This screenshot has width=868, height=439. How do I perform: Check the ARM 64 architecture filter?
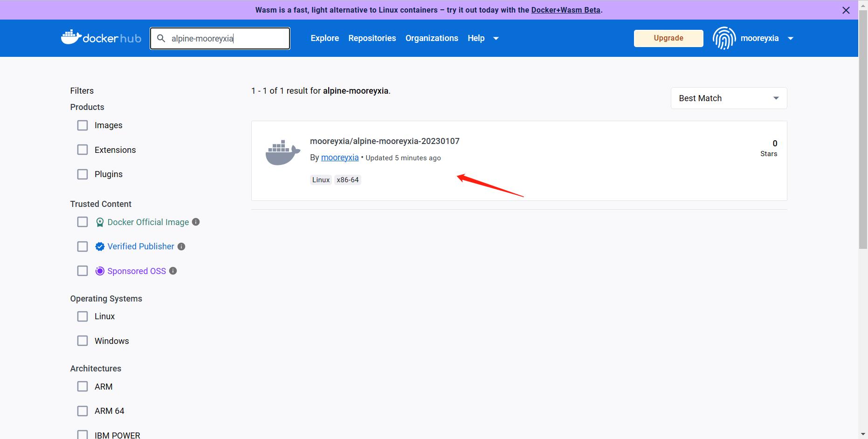[83, 411]
